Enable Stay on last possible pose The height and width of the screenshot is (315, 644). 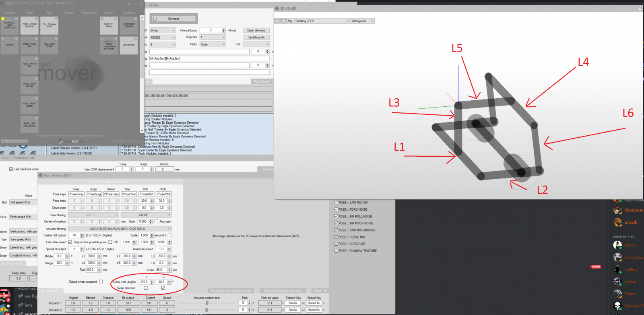(x=110, y=242)
